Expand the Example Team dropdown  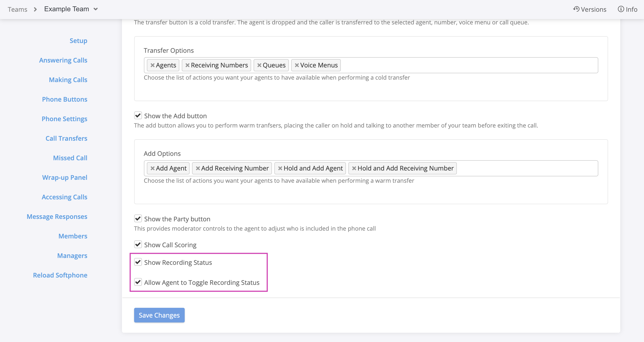click(71, 9)
